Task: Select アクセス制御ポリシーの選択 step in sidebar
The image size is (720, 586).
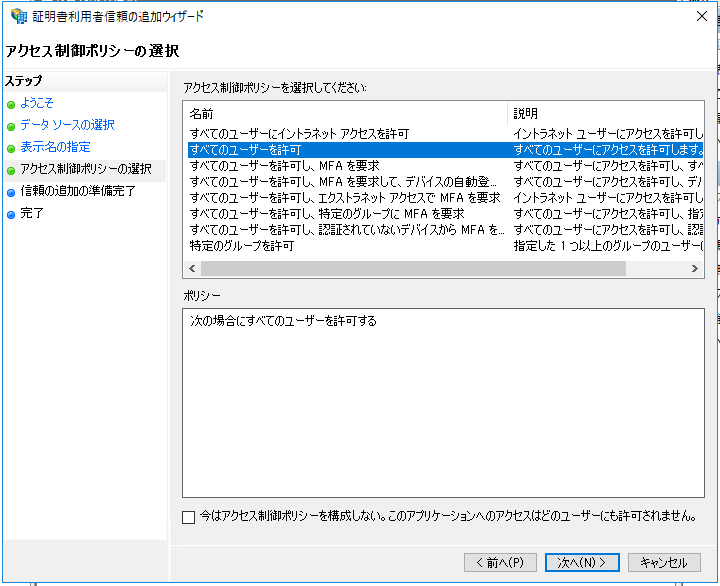Action: click(x=85, y=169)
